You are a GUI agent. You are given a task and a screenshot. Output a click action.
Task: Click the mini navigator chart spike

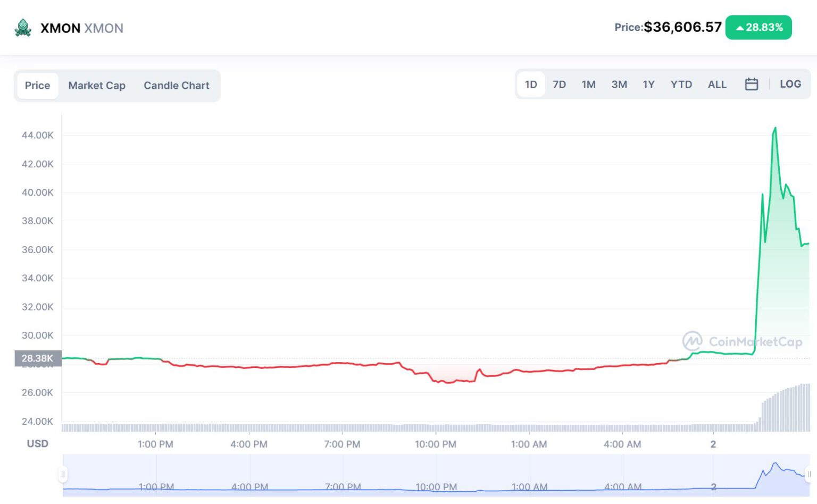pos(775,464)
